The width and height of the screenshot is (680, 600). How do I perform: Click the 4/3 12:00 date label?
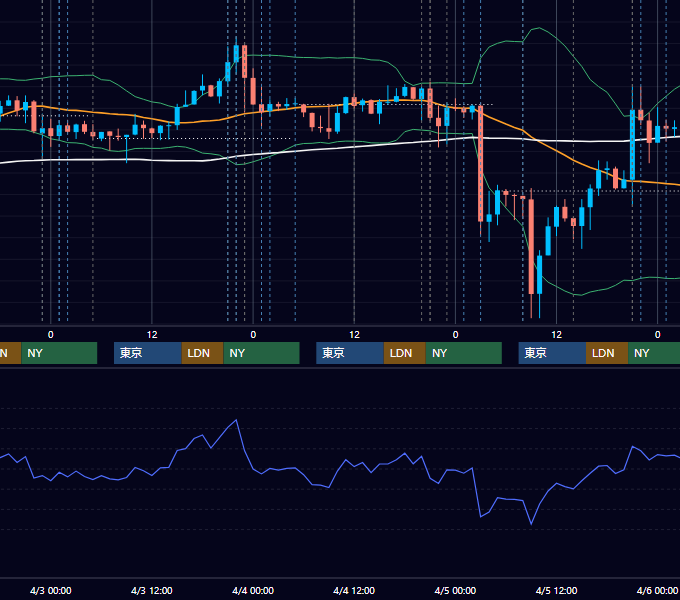152,590
